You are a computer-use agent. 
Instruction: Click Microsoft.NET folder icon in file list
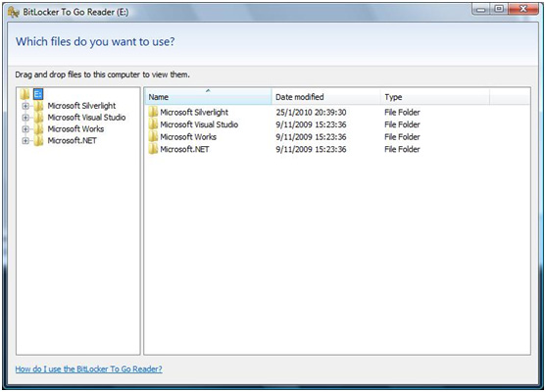pyautogui.click(x=153, y=149)
